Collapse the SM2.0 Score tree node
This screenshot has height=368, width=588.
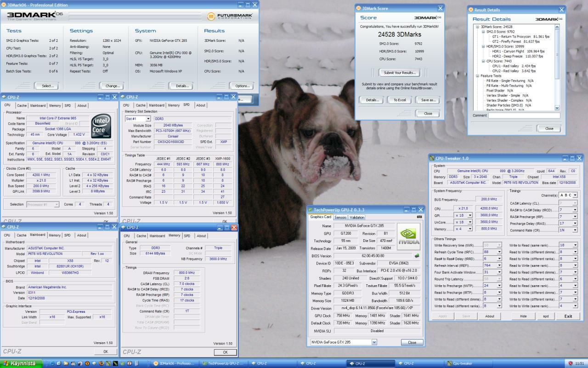click(x=483, y=32)
